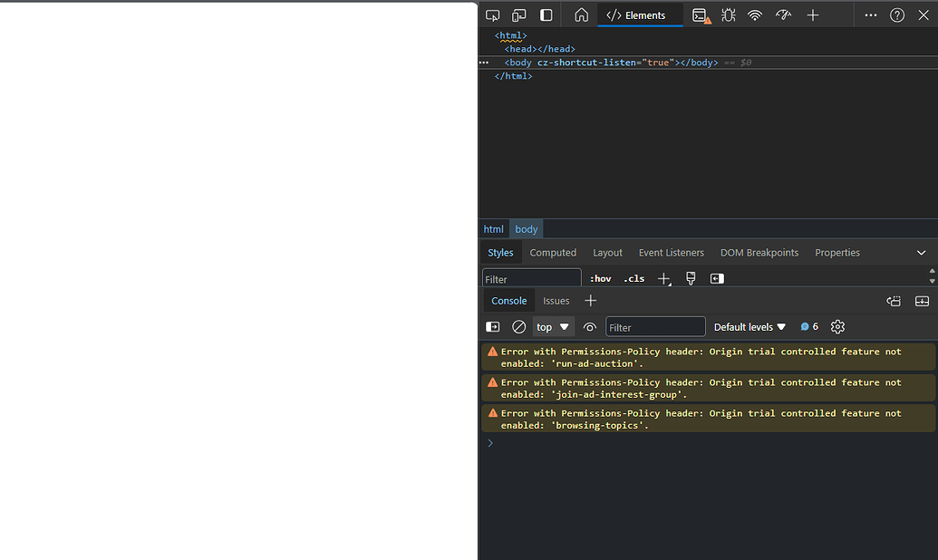Image resolution: width=938 pixels, height=560 pixels.
Task: Click the 6 issues counter link
Action: (809, 327)
